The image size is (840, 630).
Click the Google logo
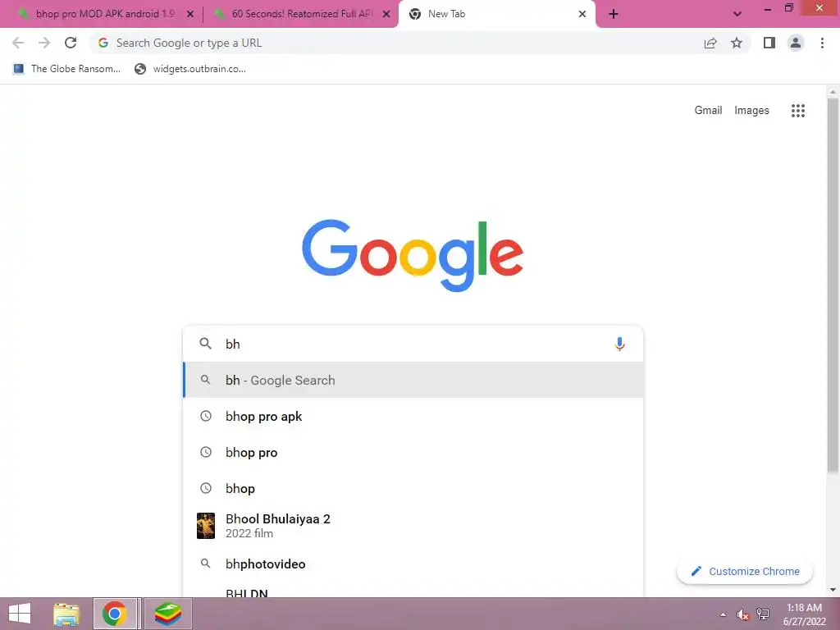click(413, 254)
